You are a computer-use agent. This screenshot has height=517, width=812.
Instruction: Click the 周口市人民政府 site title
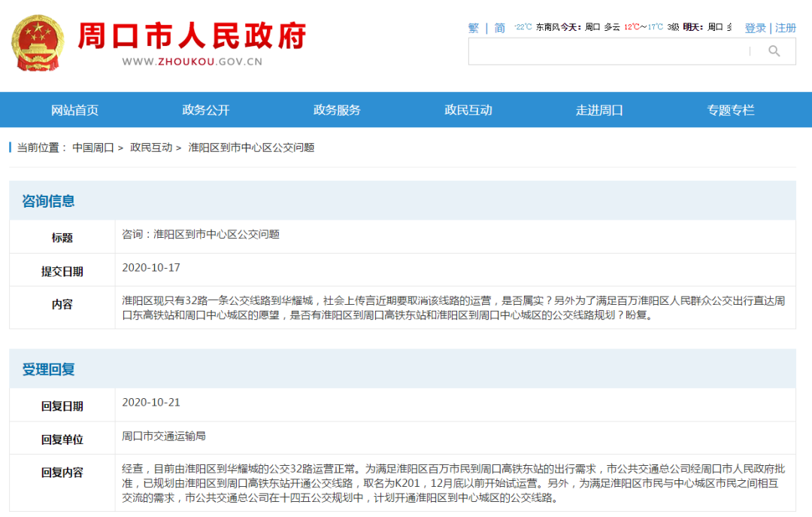(x=192, y=35)
